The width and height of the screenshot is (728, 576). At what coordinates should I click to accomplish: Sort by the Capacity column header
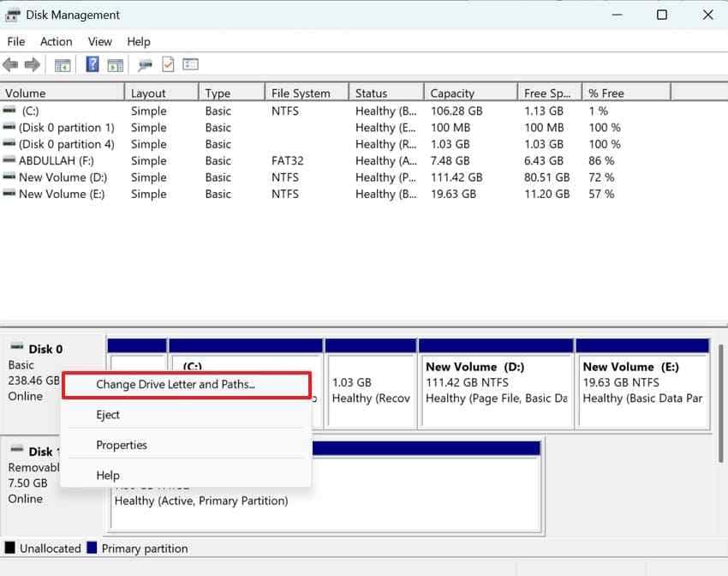point(471,93)
